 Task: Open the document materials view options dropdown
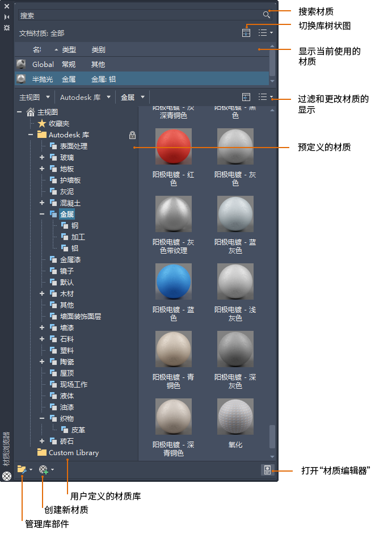[x=265, y=32]
